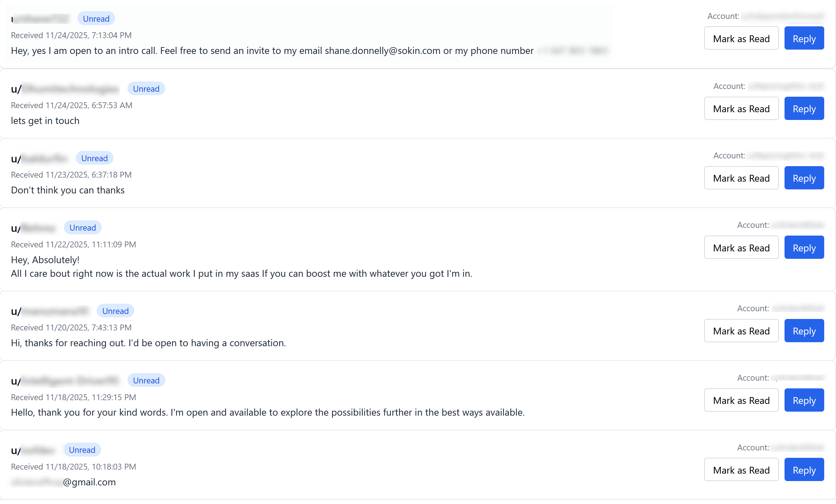Mark the "Hey, Absolutely!" message as read

coord(741,248)
